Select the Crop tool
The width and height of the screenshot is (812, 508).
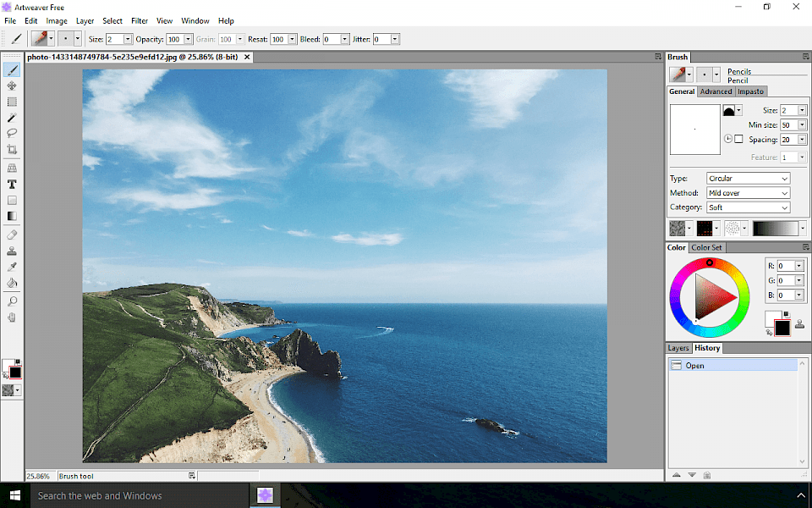coord(11,149)
